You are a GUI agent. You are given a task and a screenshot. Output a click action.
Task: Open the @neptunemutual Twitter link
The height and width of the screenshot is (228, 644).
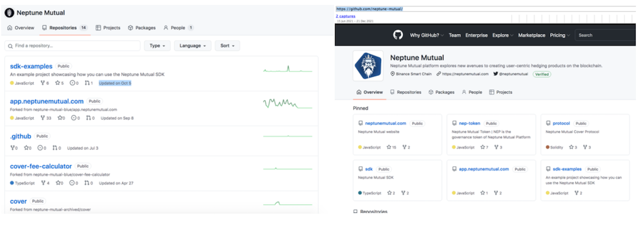tap(514, 73)
